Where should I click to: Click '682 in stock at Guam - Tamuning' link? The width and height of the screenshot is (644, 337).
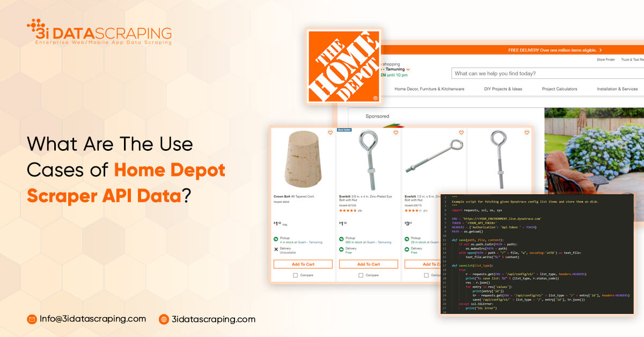pyautogui.click(x=368, y=242)
